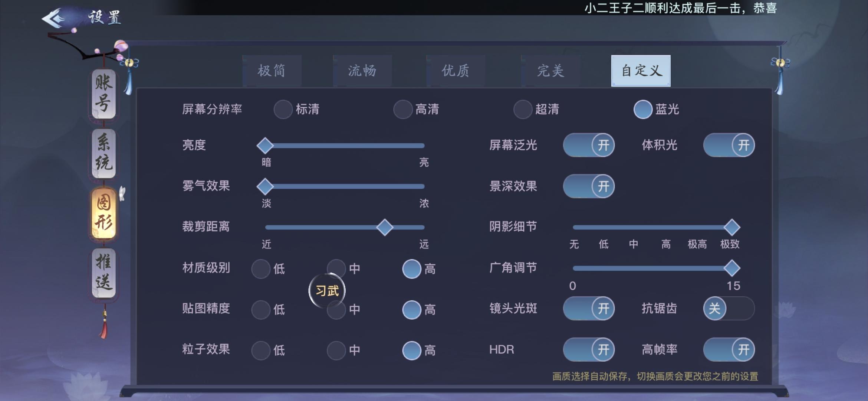Open the 推送 lantern sidebar tab
868x401 pixels.
point(103,273)
